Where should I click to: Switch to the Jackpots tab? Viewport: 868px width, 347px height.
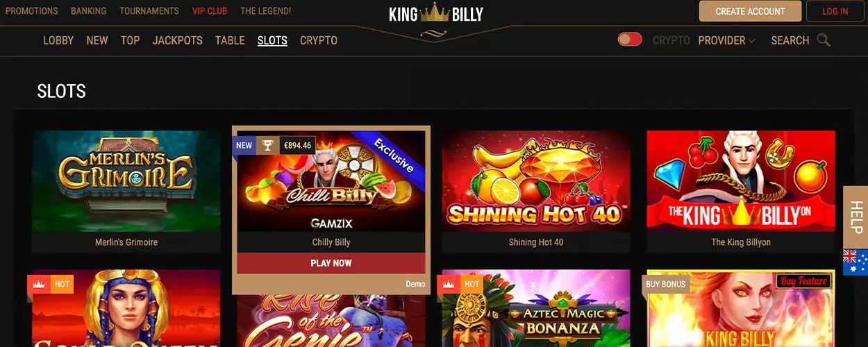tap(178, 40)
